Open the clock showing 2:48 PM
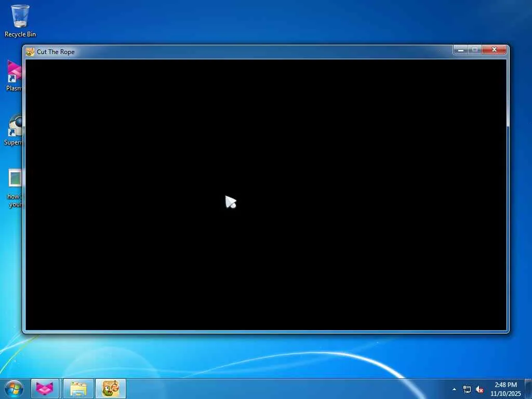The width and height of the screenshot is (532, 399). point(506,389)
